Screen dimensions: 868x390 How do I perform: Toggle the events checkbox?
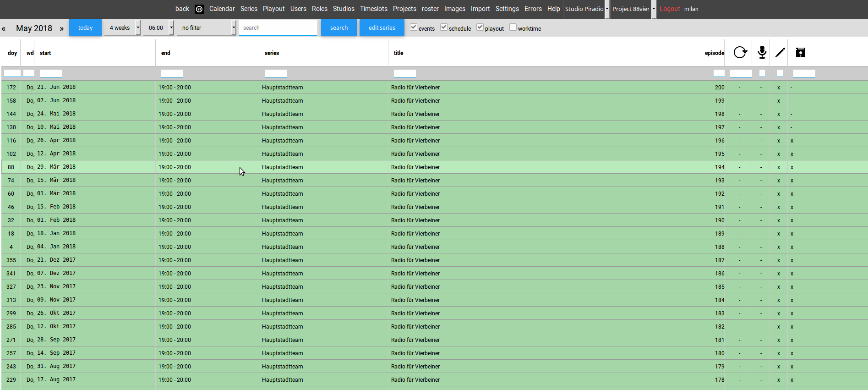point(414,27)
